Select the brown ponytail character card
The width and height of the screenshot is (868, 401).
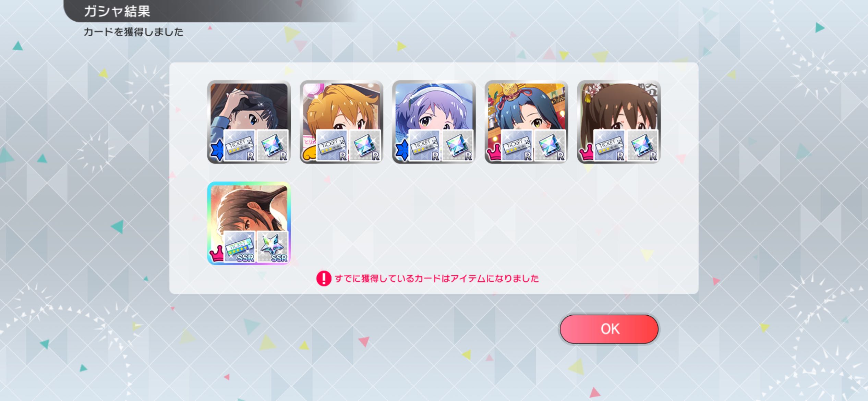click(x=619, y=122)
